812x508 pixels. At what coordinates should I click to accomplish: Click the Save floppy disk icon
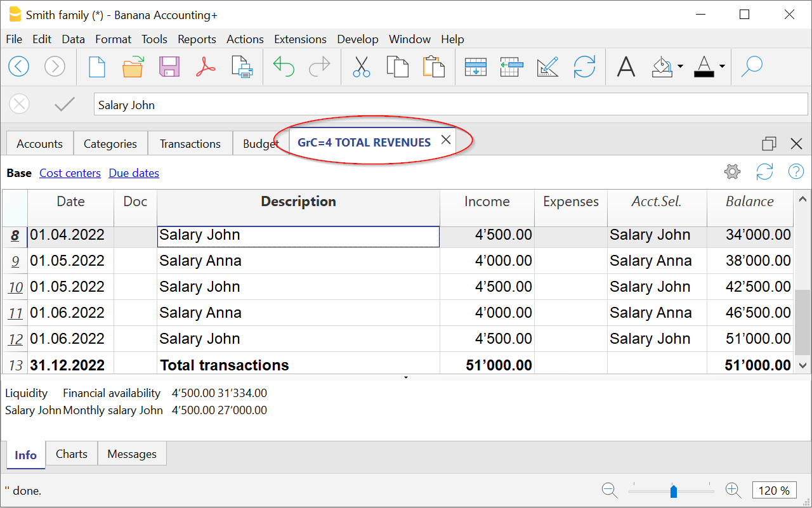[x=169, y=66]
